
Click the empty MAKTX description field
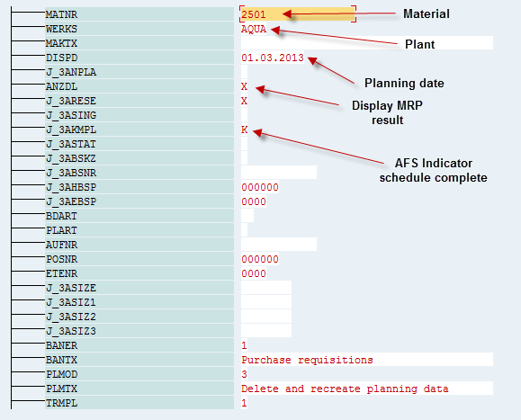367,43
